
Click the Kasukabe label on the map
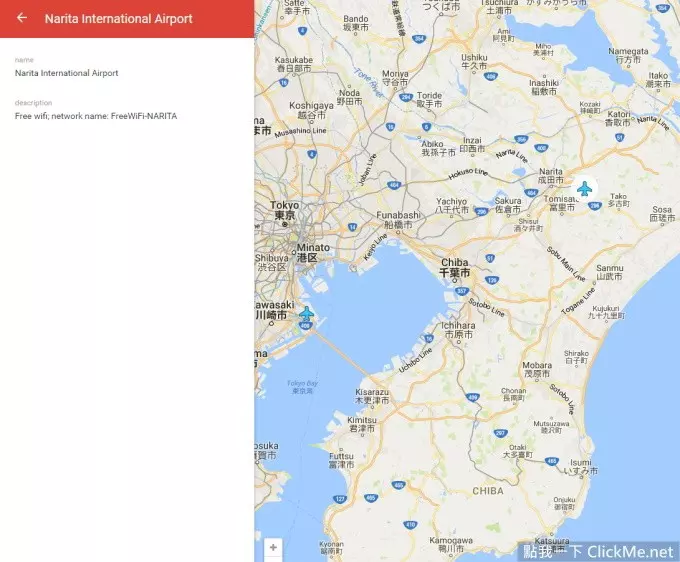294,64
